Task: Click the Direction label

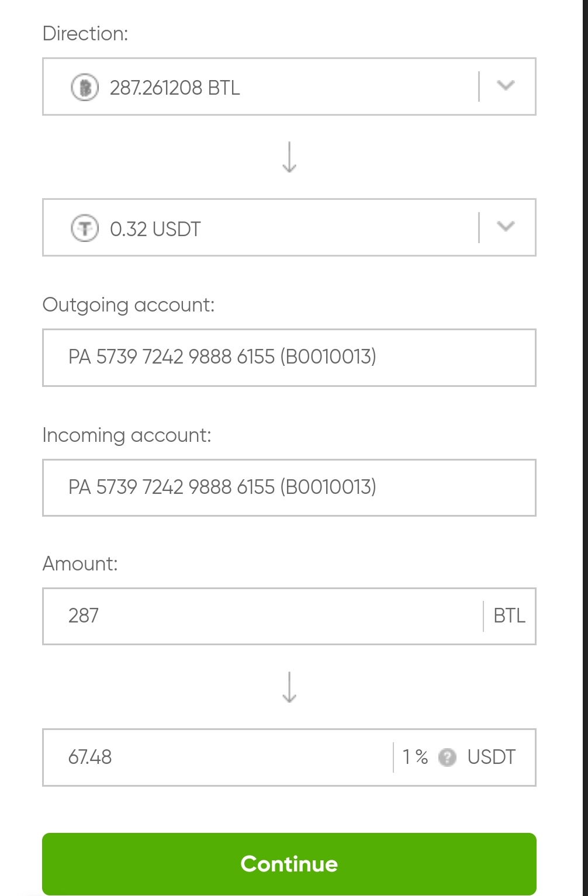Action: pos(85,34)
